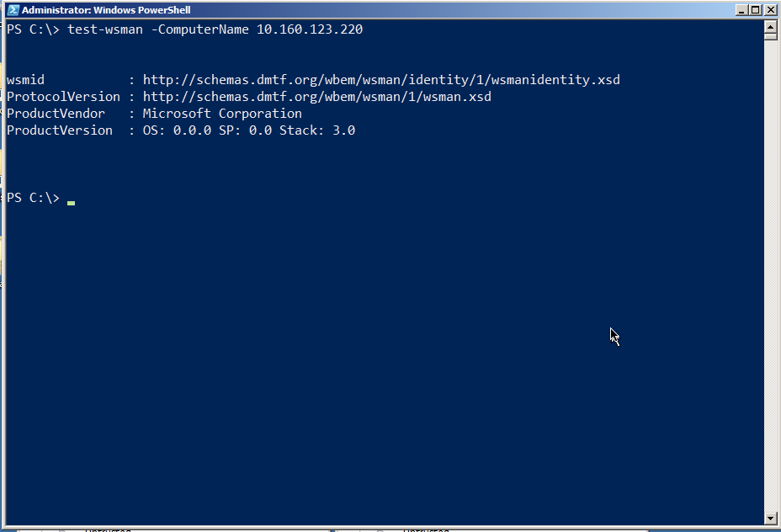The image size is (781, 532).
Task: Click the PowerShell icon in the title bar
Action: point(12,10)
